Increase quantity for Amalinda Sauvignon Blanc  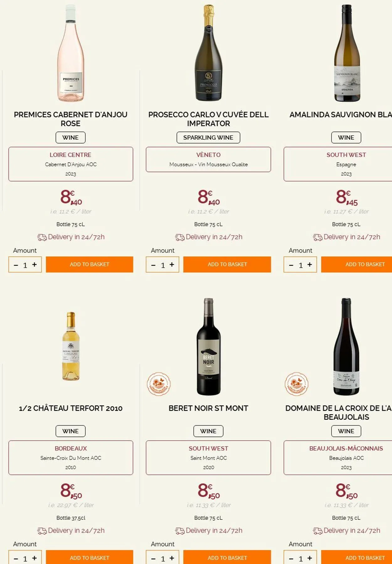click(x=310, y=265)
